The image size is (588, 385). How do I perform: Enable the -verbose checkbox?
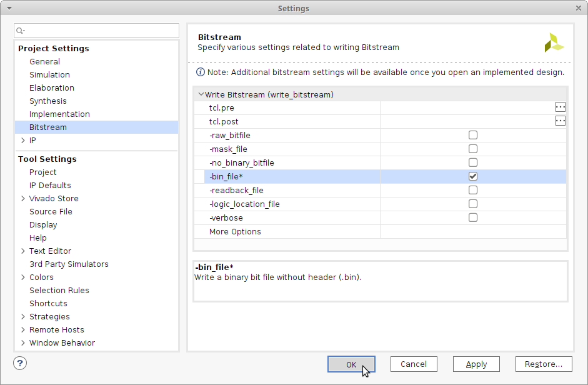pos(473,217)
